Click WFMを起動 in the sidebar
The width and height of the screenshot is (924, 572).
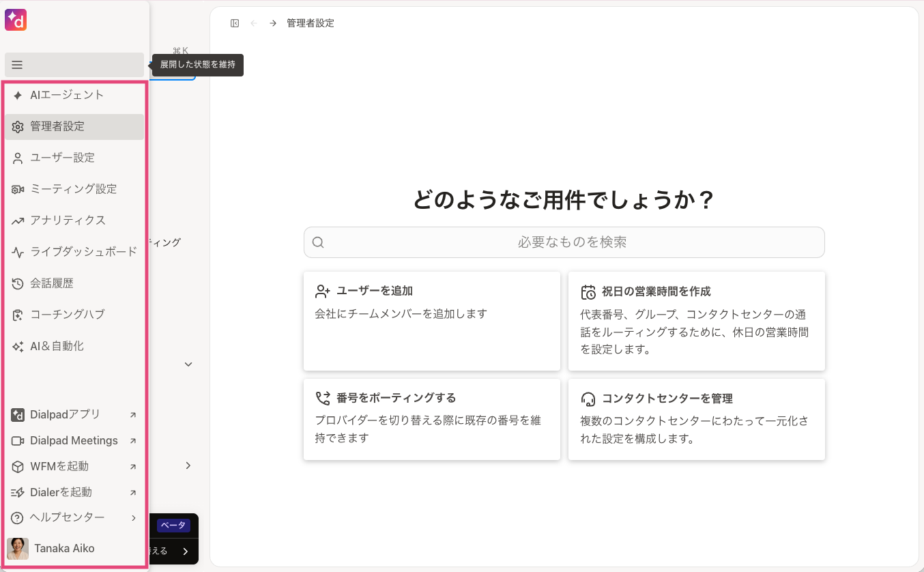click(74, 466)
